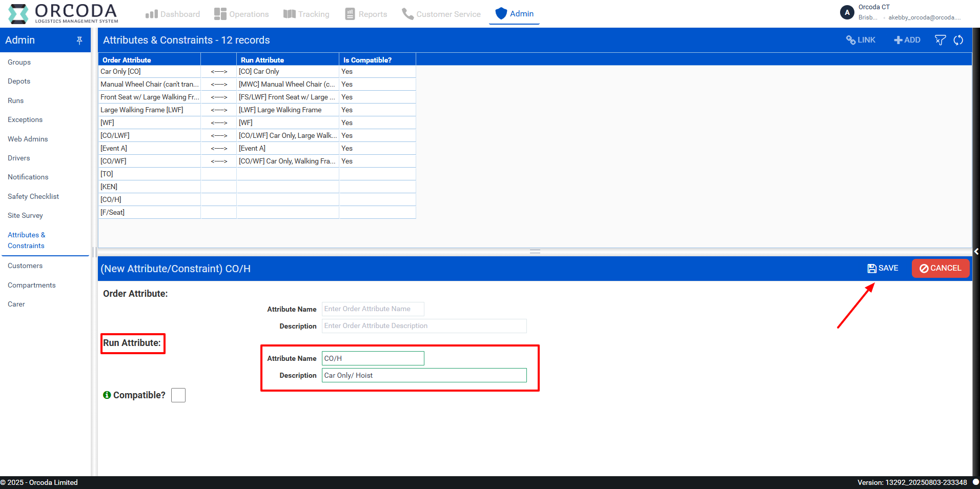The height and width of the screenshot is (489, 980).
Task: Select the [CO/H] row in table
Action: click(149, 199)
